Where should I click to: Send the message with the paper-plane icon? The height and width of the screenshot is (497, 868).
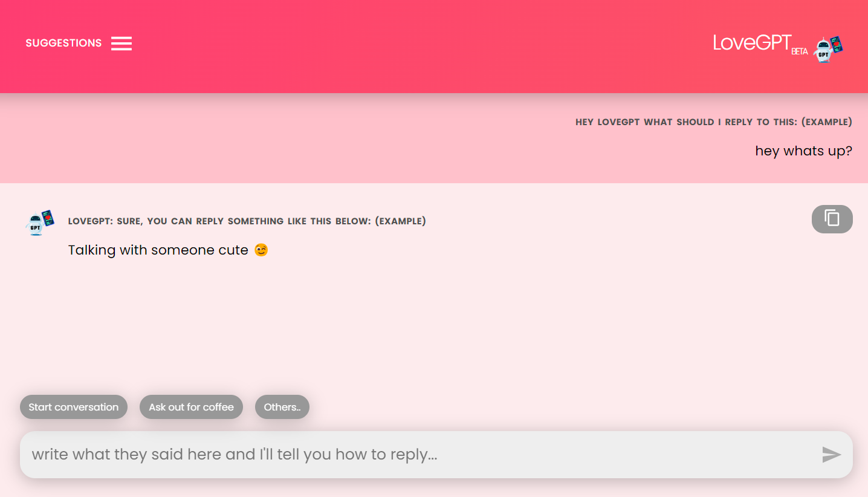pos(832,455)
